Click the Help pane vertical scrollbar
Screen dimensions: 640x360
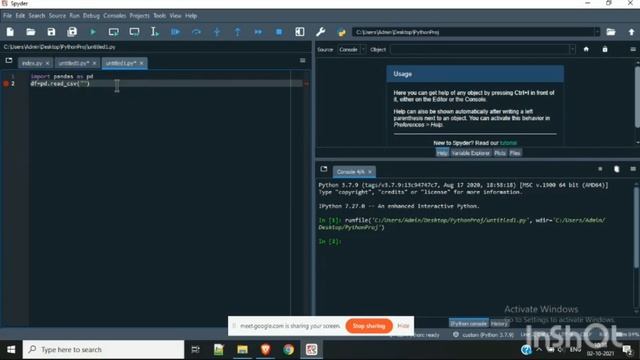[637, 96]
